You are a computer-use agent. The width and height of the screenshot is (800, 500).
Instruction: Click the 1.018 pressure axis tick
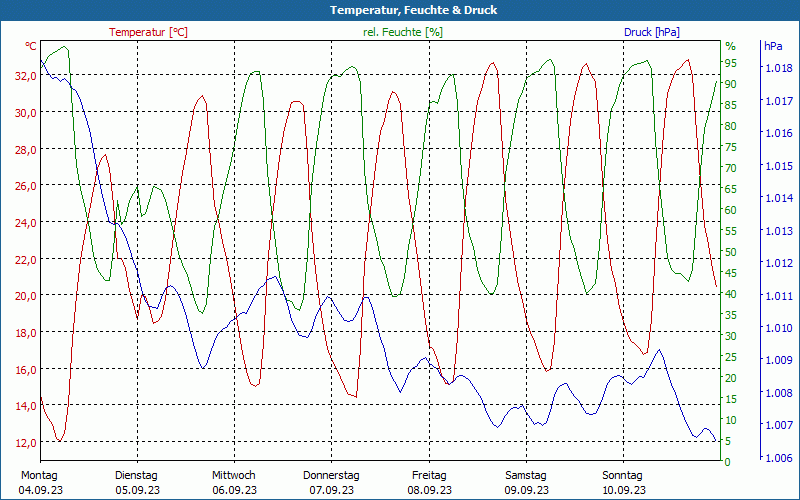(778, 69)
